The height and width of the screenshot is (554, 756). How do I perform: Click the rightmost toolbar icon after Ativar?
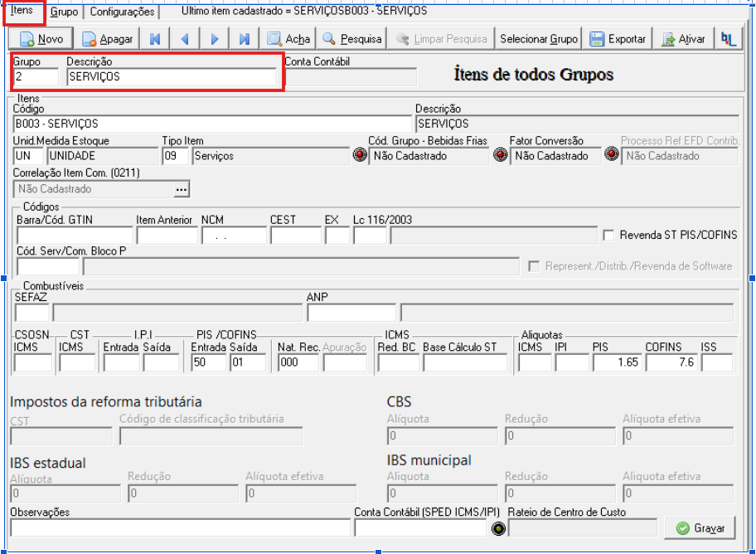coord(728,39)
